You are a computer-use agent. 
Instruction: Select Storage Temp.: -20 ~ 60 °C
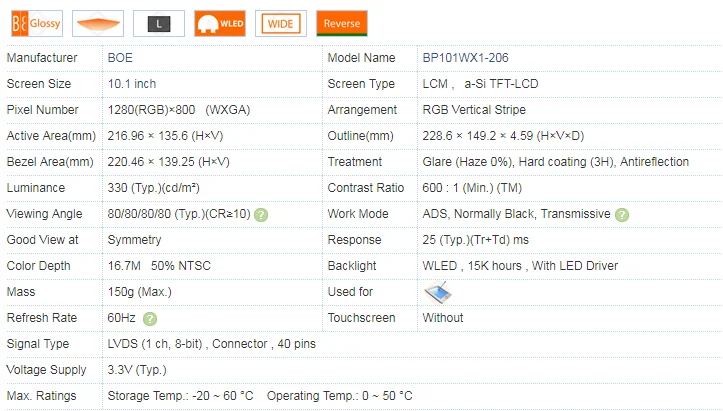(x=180, y=396)
